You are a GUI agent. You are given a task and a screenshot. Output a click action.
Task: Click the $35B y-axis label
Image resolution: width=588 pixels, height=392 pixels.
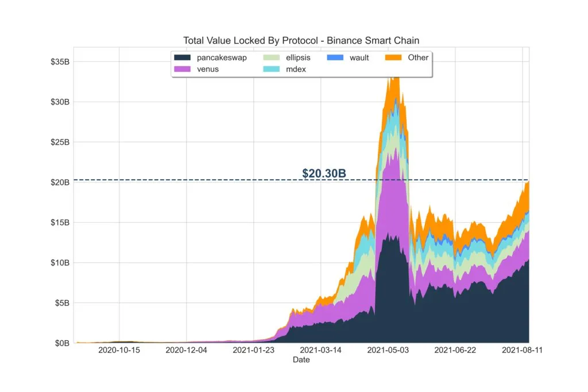tap(60, 62)
